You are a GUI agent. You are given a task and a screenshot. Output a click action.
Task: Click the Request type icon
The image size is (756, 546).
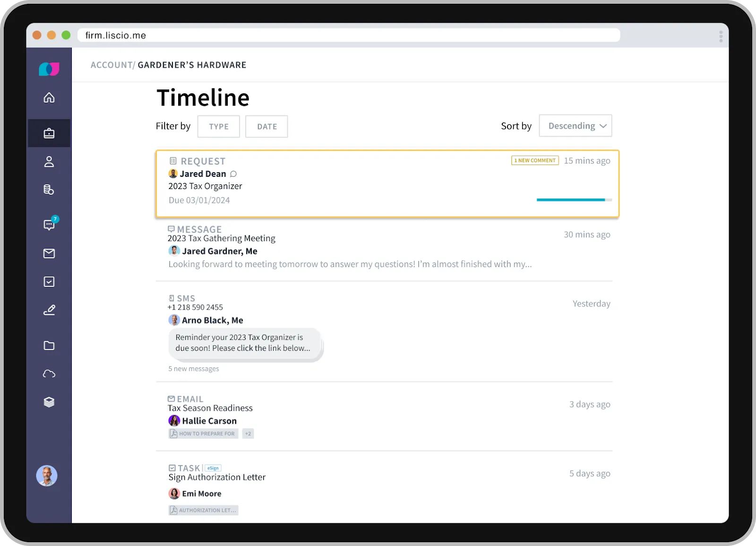coord(173,161)
